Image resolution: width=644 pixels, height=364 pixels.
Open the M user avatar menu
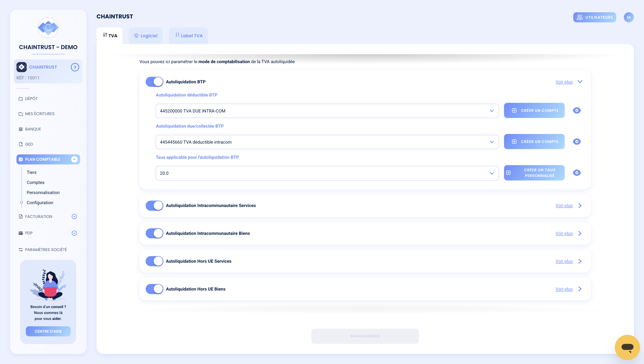click(x=628, y=17)
